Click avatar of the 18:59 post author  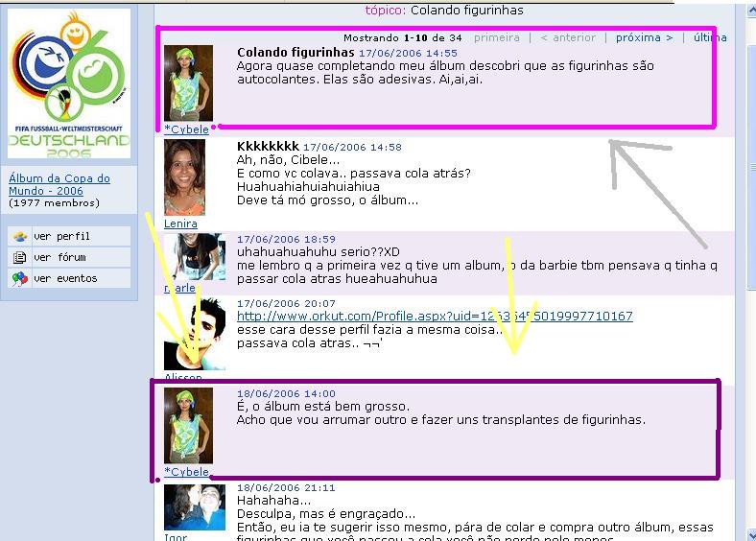pyautogui.click(x=195, y=256)
